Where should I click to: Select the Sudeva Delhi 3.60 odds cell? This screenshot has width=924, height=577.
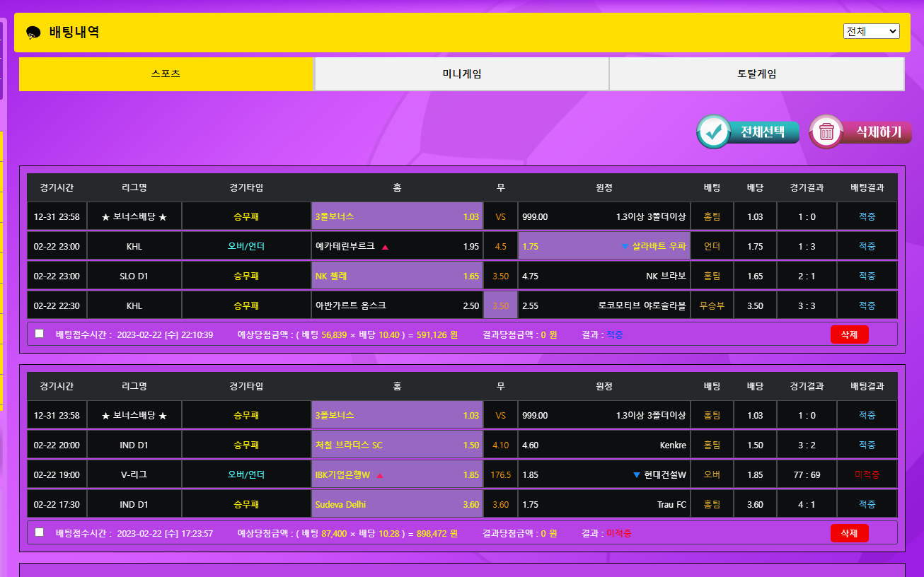click(397, 504)
